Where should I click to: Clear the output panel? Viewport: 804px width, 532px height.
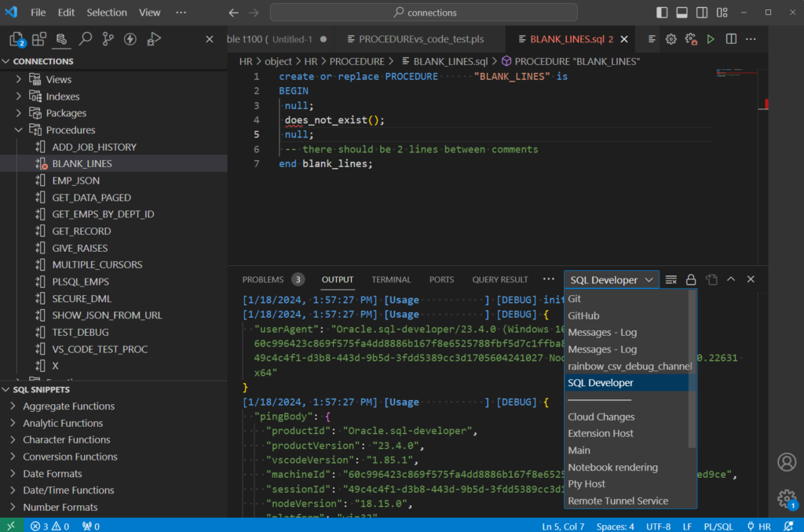coord(671,279)
